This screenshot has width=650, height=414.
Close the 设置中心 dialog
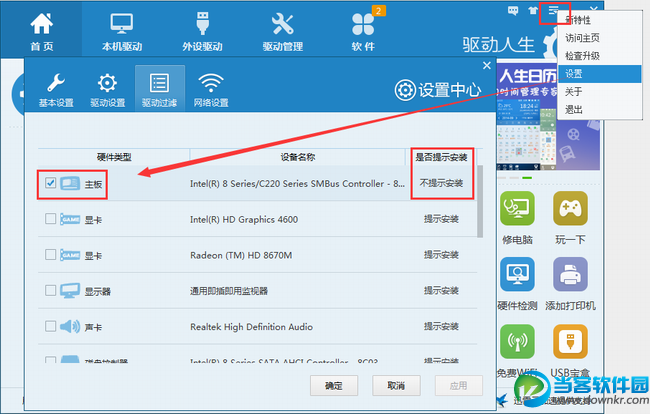(487, 65)
